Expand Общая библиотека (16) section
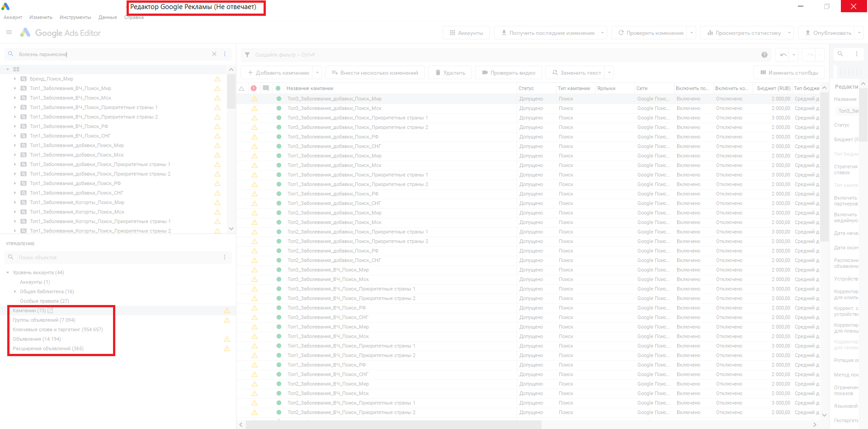868x429 pixels. pyautogui.click(x=15, y=291)
